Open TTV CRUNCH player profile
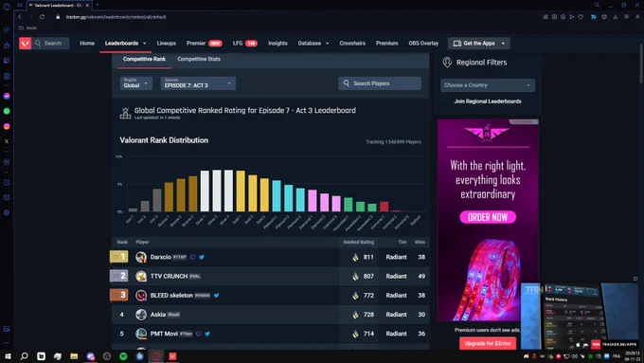Image resolution: width=644 pixels, height=363 pixels. coord(169,276)
